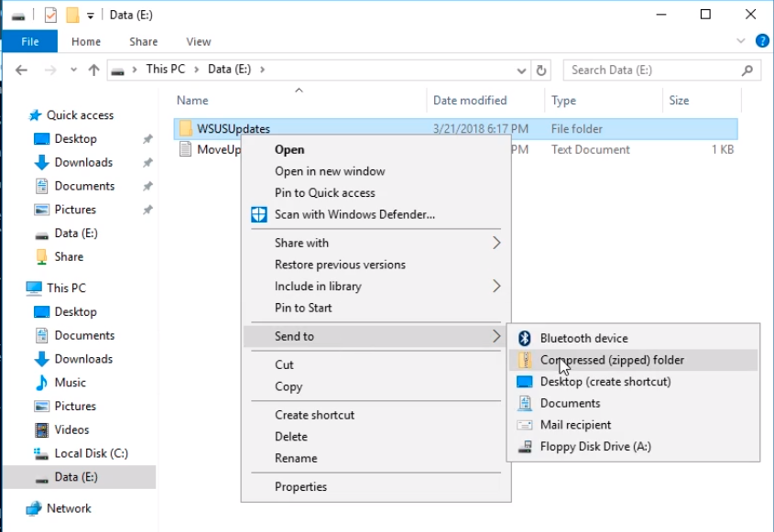This screenshot has height=532, width=774.
Task: Click the search magnifier icon
Action: [x=747, y=71]
